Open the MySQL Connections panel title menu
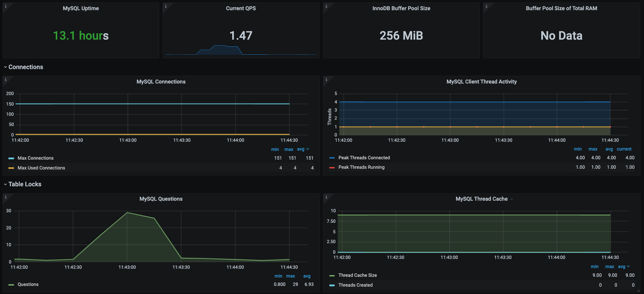Screen dimensions: 644x294 (161, 82)
